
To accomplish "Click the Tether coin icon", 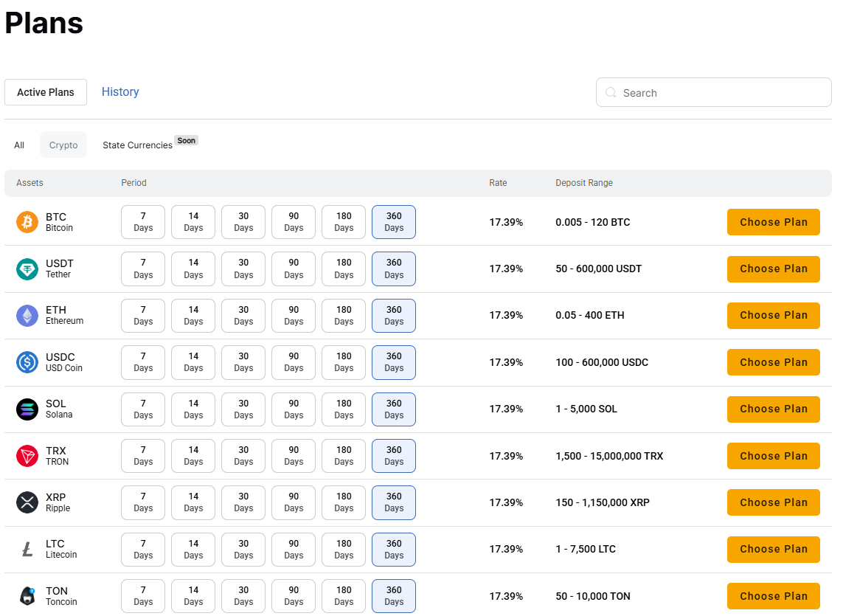I will coord(27,269).
